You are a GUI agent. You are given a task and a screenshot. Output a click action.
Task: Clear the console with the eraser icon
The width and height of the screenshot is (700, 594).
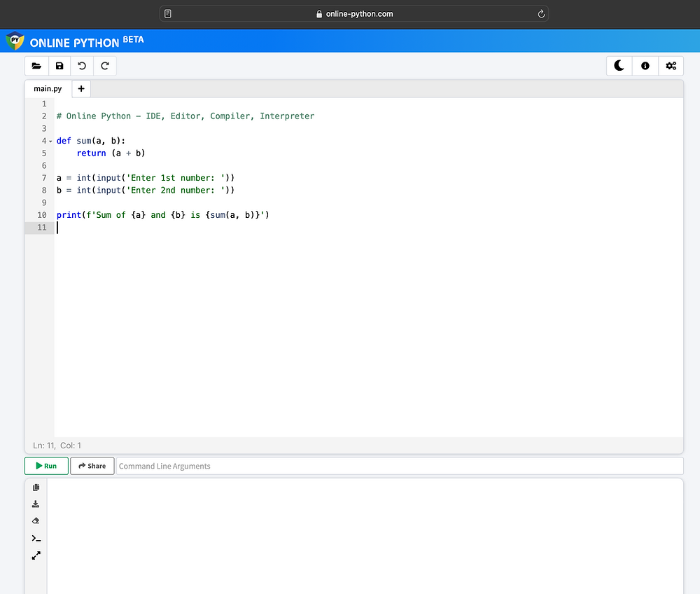point(36,520)
